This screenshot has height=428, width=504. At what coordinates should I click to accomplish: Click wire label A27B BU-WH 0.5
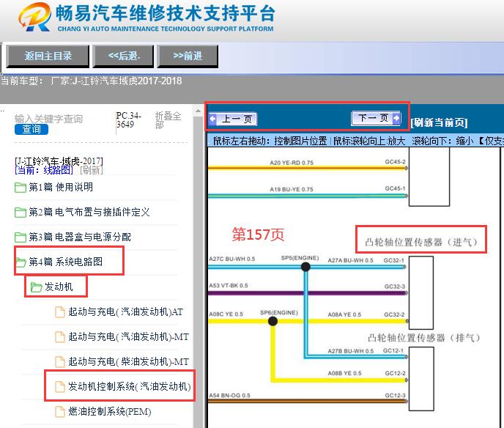click(x=350, y=351)
